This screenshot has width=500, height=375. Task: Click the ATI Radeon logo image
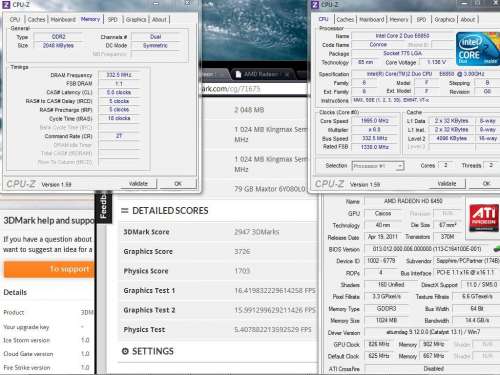(x=484, y=218)
